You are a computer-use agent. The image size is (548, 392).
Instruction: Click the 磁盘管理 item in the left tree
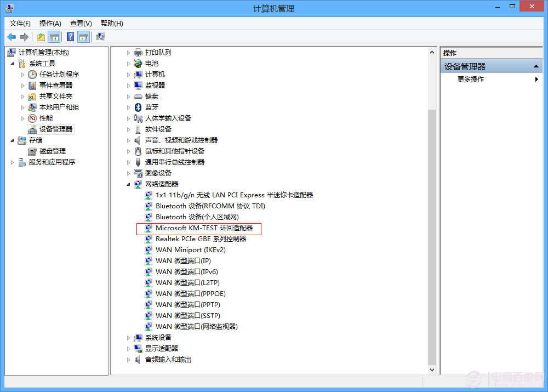(52, 151)
